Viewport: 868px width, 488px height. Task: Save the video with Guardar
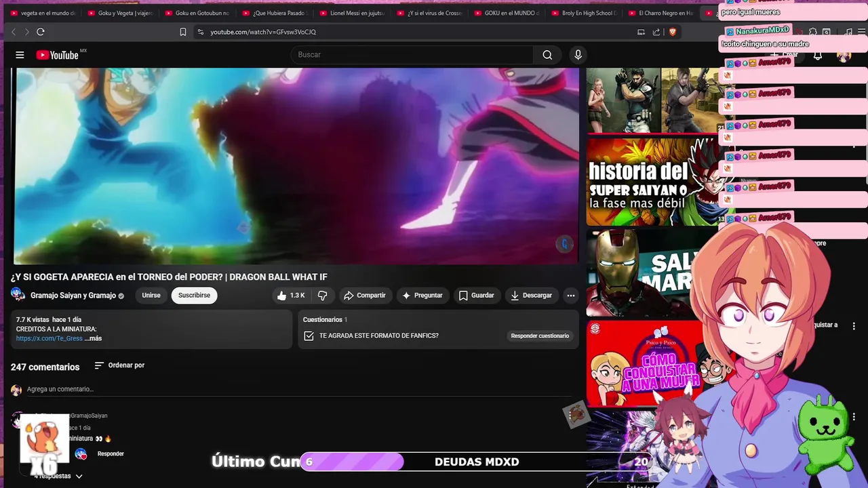[477, 296]
